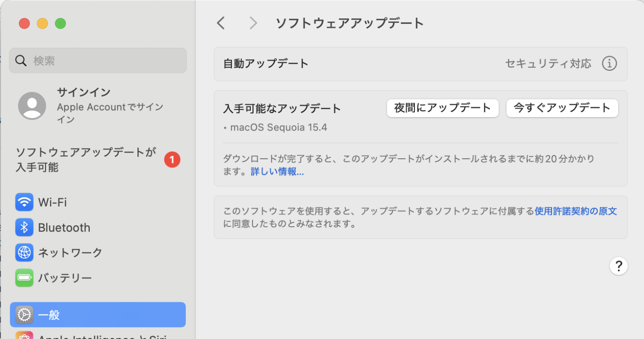Click the globe icon beside ネットワーク
The width and height of the screenshot is (644, 339).
coord(24,253)
